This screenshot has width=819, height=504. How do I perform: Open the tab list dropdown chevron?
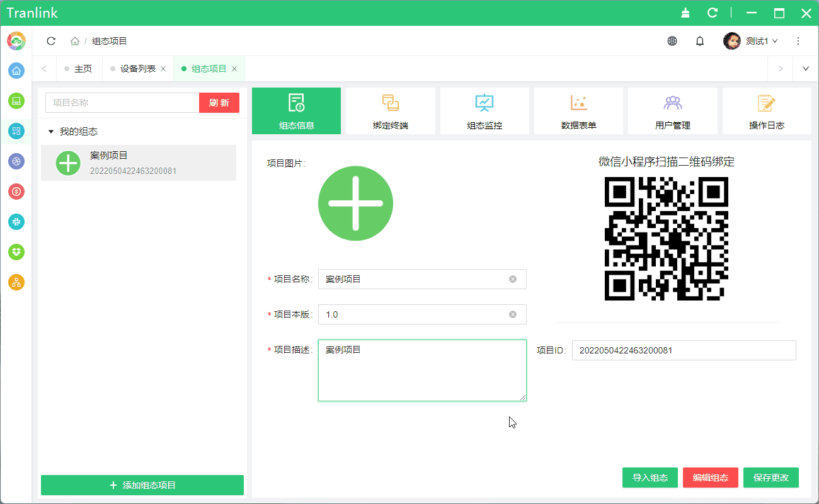(x=806, y=69)
